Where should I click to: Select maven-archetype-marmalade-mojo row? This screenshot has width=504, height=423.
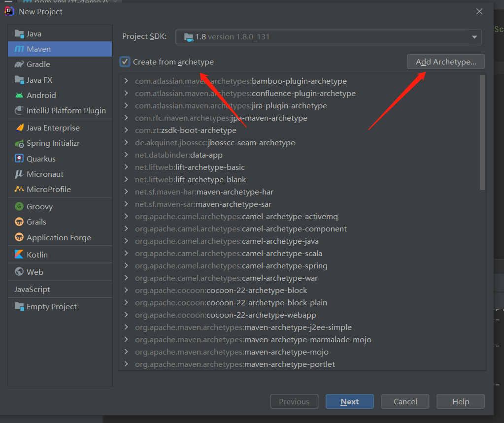(x=299, y=339)
